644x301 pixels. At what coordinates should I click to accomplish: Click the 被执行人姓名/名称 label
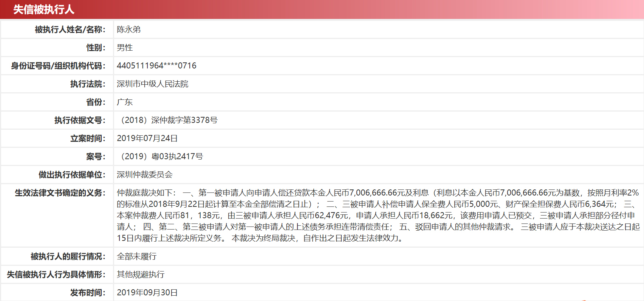pyautogui.click(x=70, y=29)
